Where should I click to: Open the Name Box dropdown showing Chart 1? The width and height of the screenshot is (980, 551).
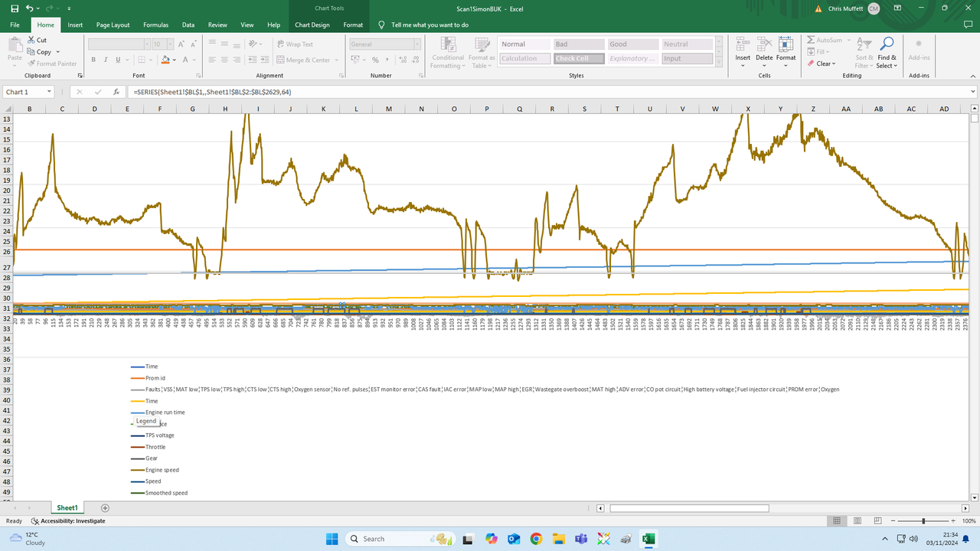pos(49,92)
